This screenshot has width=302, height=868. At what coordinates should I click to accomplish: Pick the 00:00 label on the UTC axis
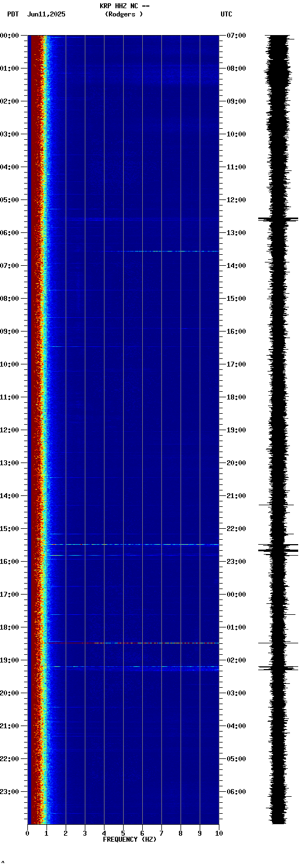click(x=236, y=595)
